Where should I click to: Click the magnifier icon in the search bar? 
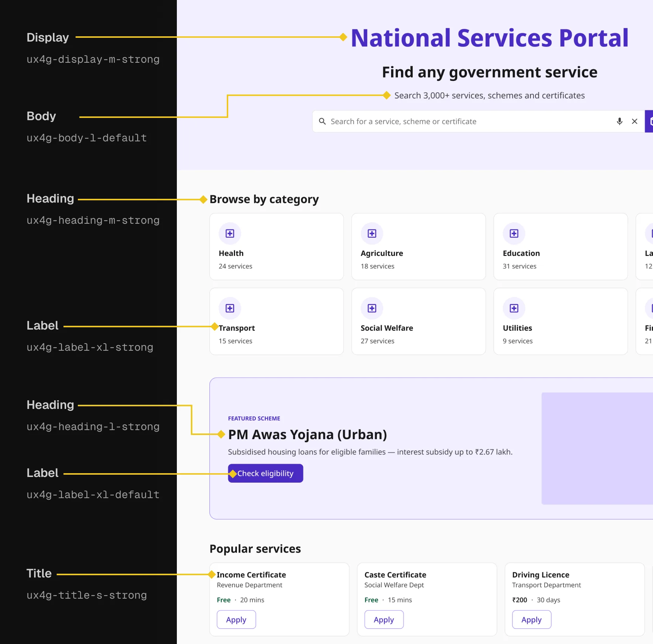pos(322,121)
